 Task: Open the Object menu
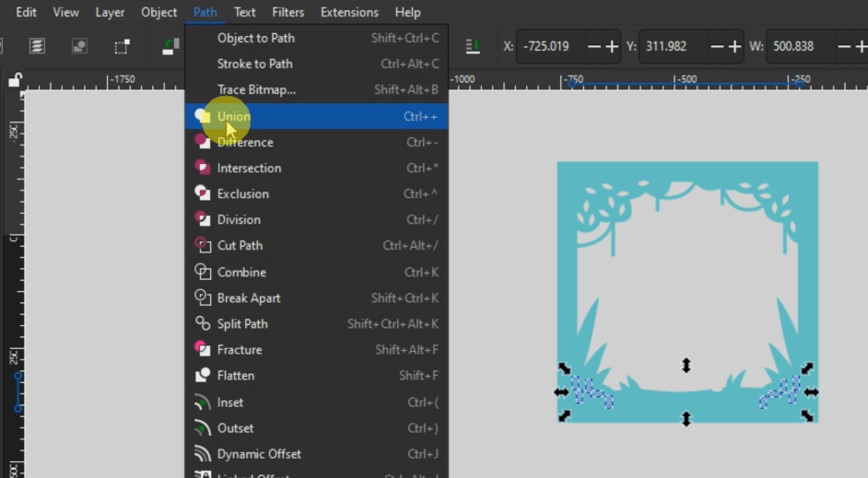[x=158, y=12]
